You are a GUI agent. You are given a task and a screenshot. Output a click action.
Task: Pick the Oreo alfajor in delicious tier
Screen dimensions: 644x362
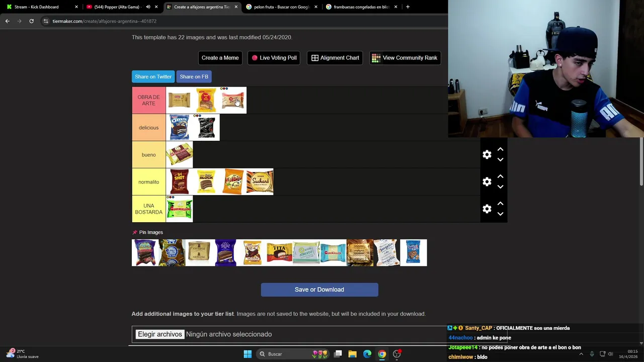click(x=179, y=128)
